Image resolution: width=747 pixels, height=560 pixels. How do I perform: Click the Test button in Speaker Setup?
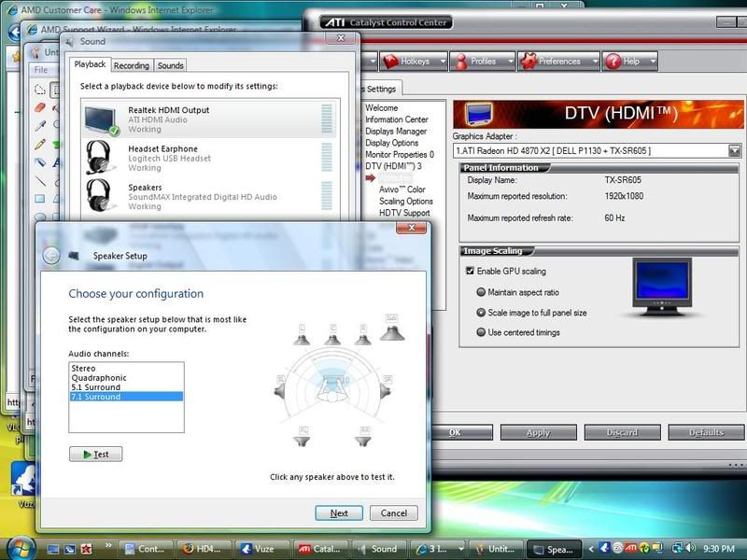coord(95,455)
